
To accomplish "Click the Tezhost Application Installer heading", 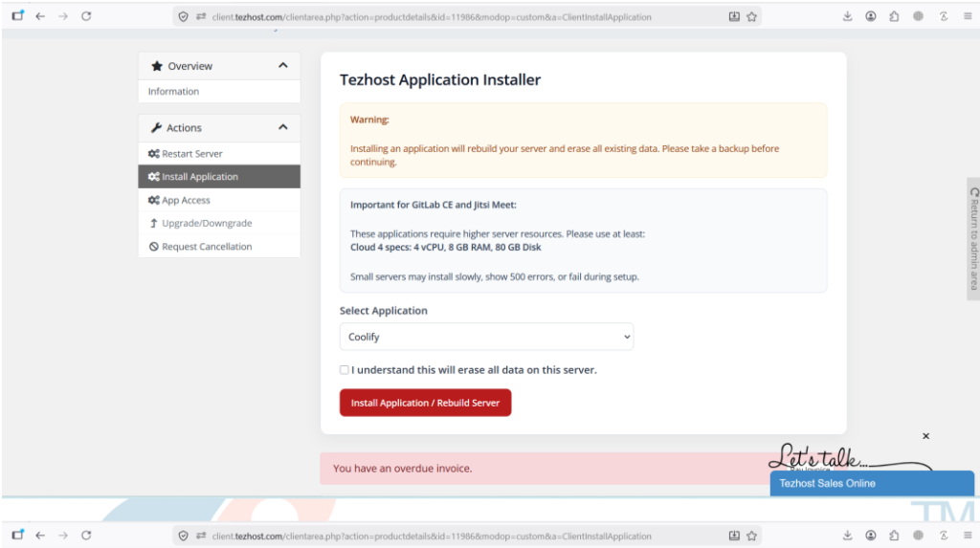I will 440,80.
